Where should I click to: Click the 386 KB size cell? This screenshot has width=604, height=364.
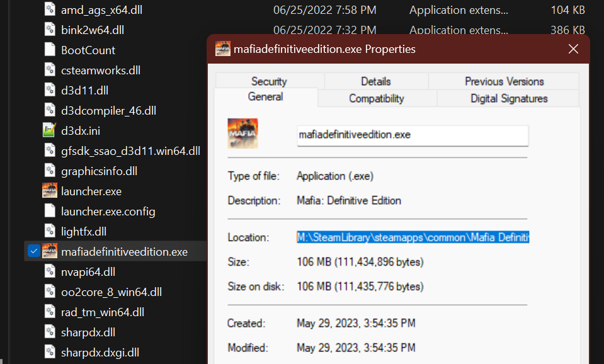pyautogui.click(x=568, y=30)
